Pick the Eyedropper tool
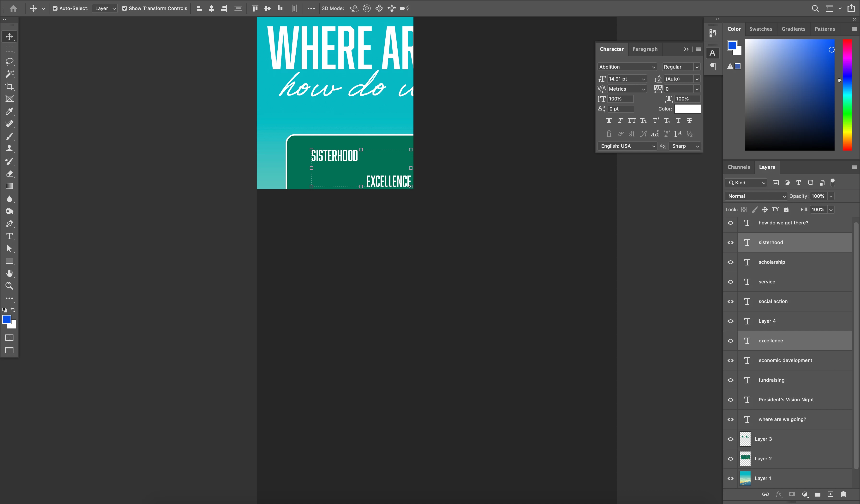860x504 pixels. (x=9, y=111)
